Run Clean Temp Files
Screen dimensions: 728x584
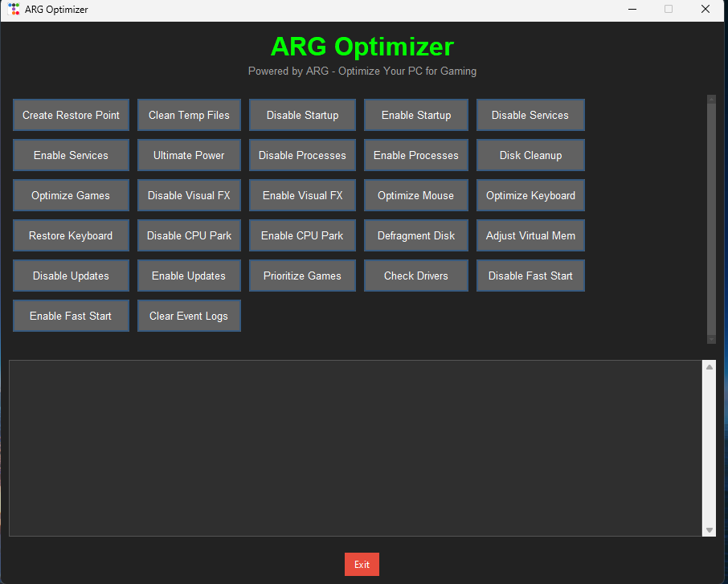(189, 115)
